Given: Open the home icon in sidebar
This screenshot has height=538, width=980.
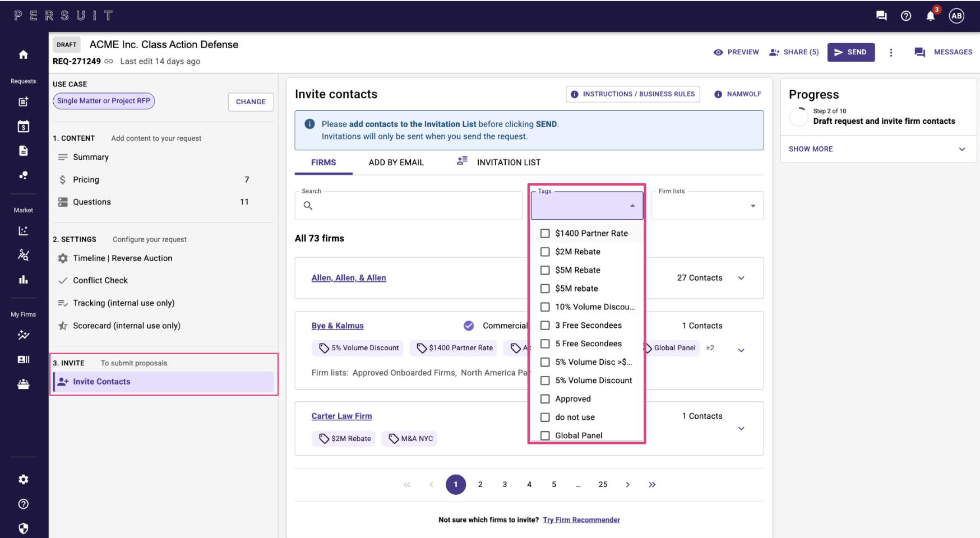Looking at the screenshot, I should (23, 54).
